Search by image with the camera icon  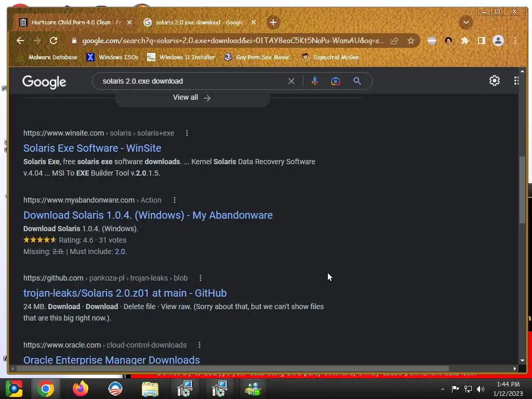(x=336, y=81)
